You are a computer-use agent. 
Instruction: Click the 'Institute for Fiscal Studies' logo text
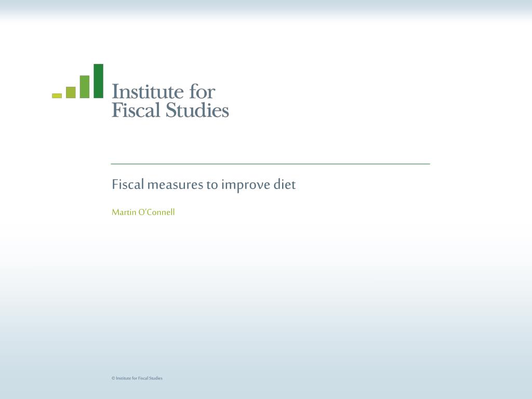pos(170,101)
